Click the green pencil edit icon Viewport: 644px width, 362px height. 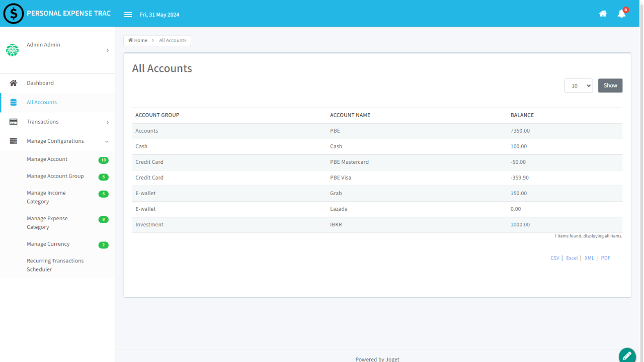pyautogui.click(x=627, y=355)
